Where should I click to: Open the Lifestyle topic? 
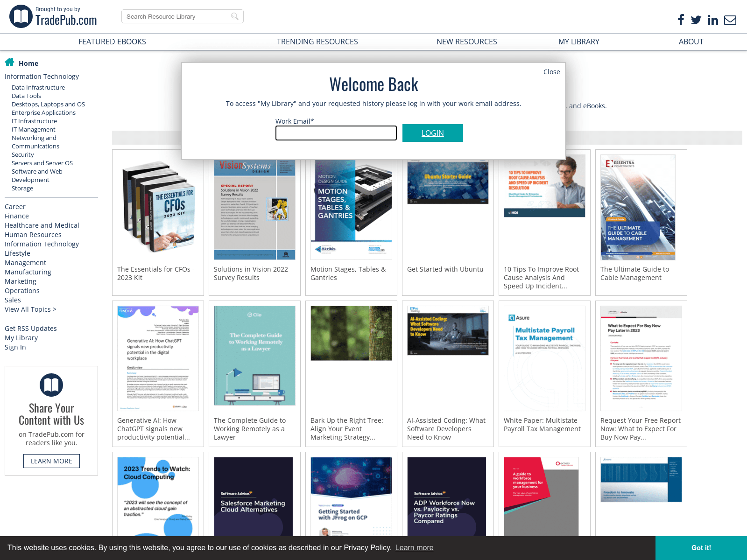pyautogui.click(x=17, y=253)
